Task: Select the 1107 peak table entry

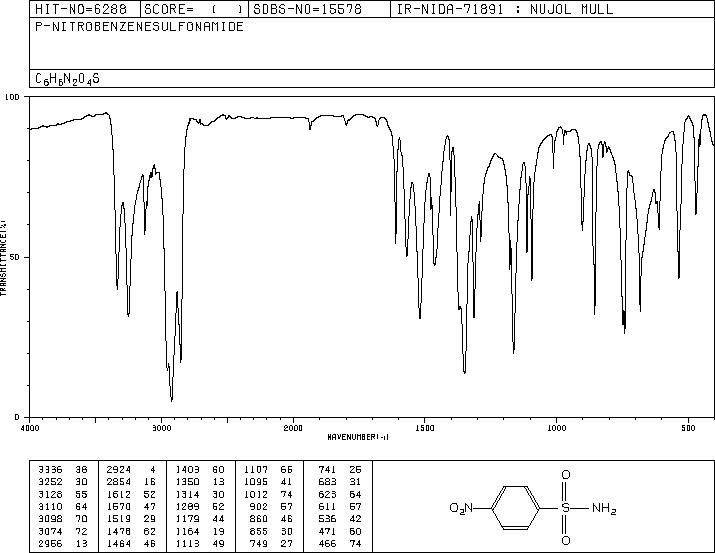Action: tap(268, 470)
